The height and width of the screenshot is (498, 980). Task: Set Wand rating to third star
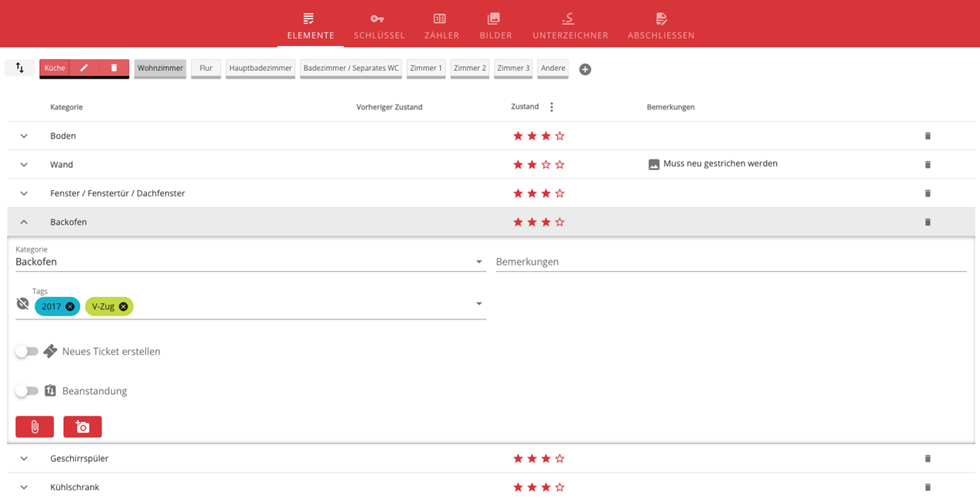(546, 165)
